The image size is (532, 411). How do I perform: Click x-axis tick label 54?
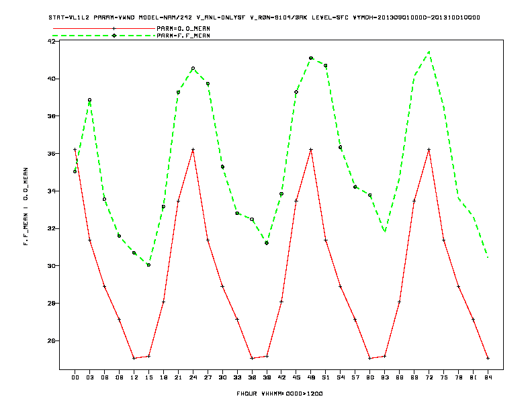[341, 377]
